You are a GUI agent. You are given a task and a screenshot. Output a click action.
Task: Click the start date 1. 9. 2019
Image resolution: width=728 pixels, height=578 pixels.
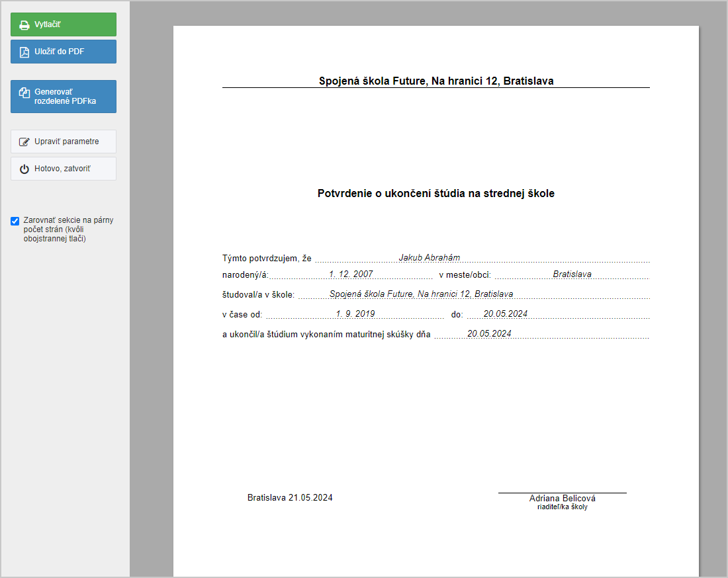click(x=355, y=314)
